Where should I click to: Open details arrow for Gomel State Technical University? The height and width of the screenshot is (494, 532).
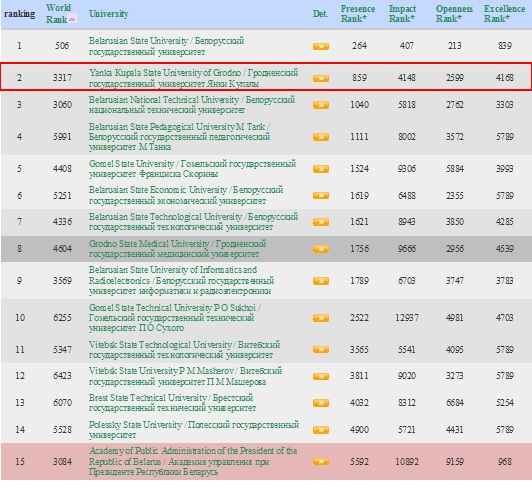pos(321,318)
